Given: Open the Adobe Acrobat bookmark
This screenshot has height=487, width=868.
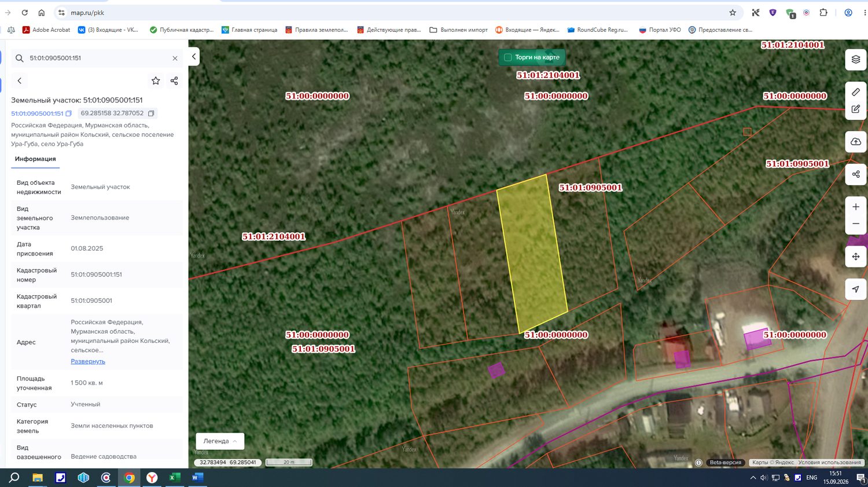Looking at the screenshot, I should pos(46,30).
